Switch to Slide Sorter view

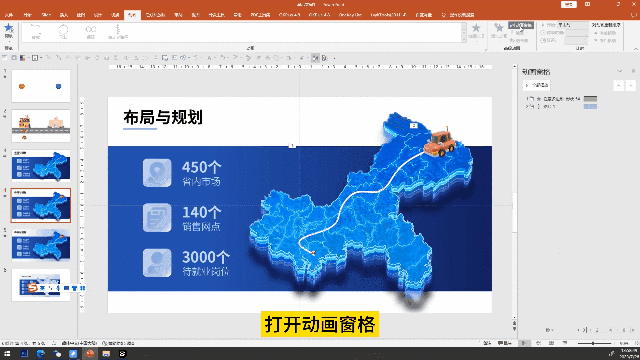tap(538, 343)
